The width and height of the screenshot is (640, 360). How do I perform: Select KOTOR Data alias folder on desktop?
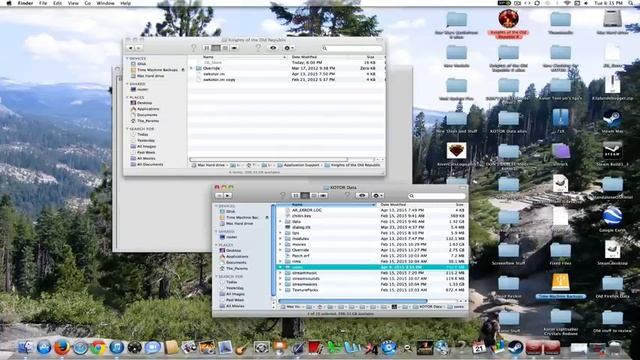509,118
